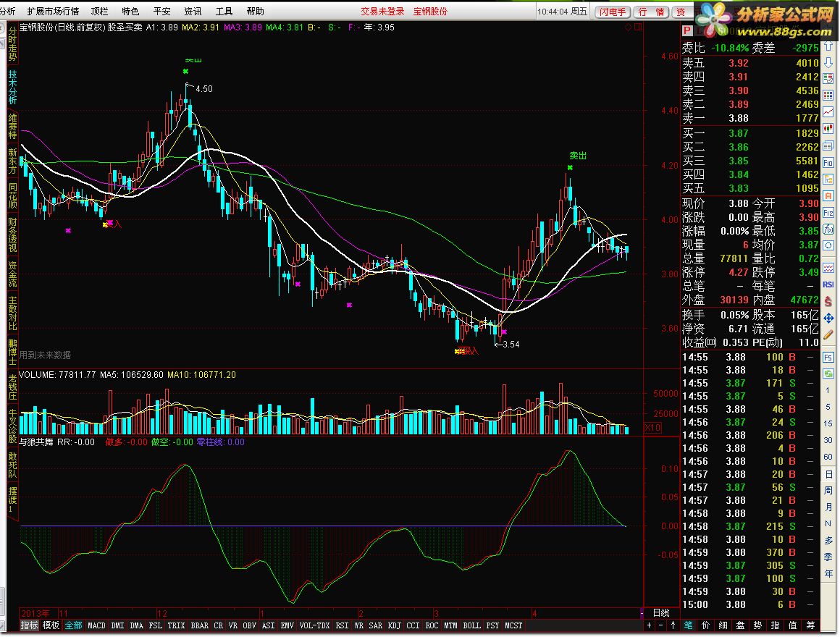840x637 pixels.
Task: Click the wave lines indicator icon
Action: click(x=828, y=268)
